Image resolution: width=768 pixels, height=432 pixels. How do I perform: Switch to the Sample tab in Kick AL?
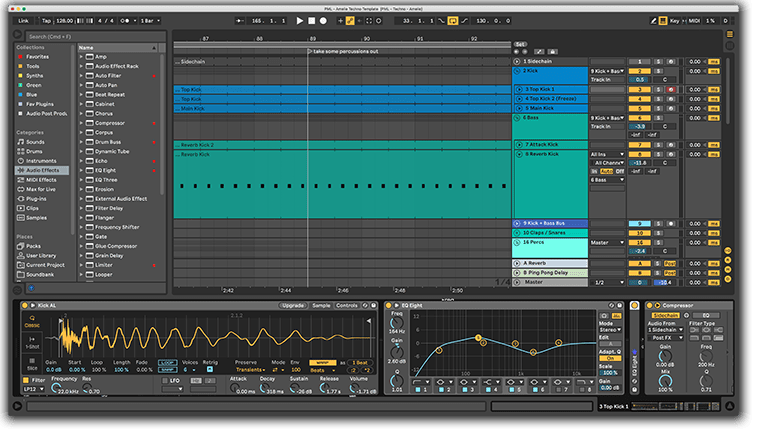tap(321, 305)
